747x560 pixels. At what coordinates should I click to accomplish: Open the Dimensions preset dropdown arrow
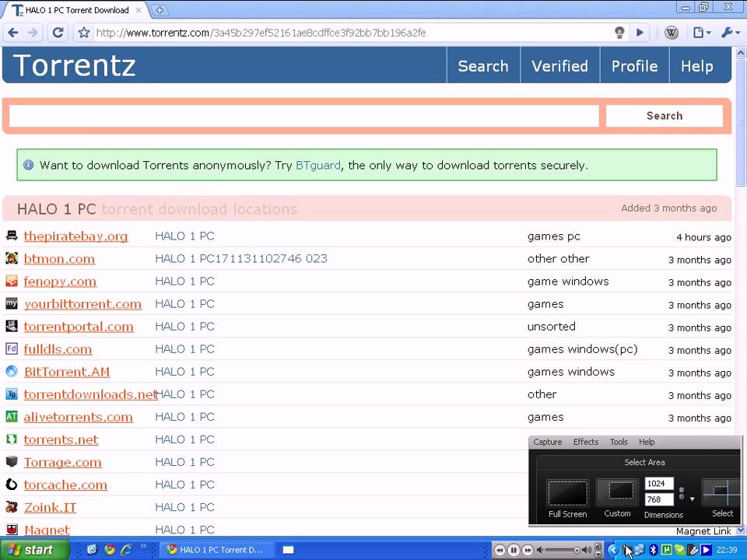692,499
